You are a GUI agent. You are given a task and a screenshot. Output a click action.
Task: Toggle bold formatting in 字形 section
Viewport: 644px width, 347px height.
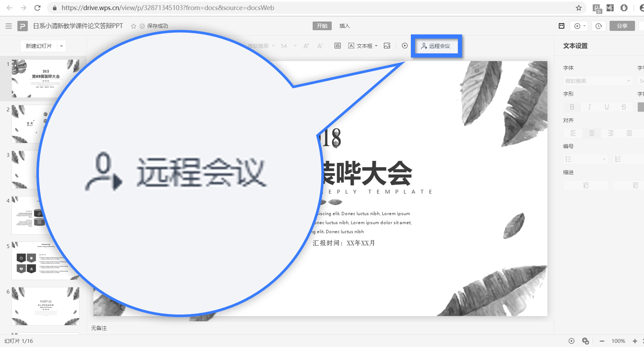click(x=572, y=107)
